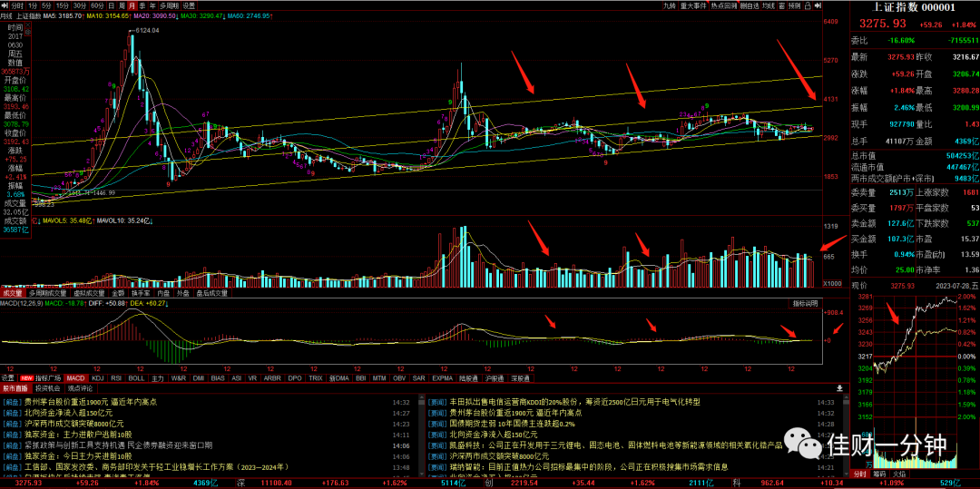
Task: Close the data info panel (X icon)
Action: pyautogui.click(x=28, y=25)
